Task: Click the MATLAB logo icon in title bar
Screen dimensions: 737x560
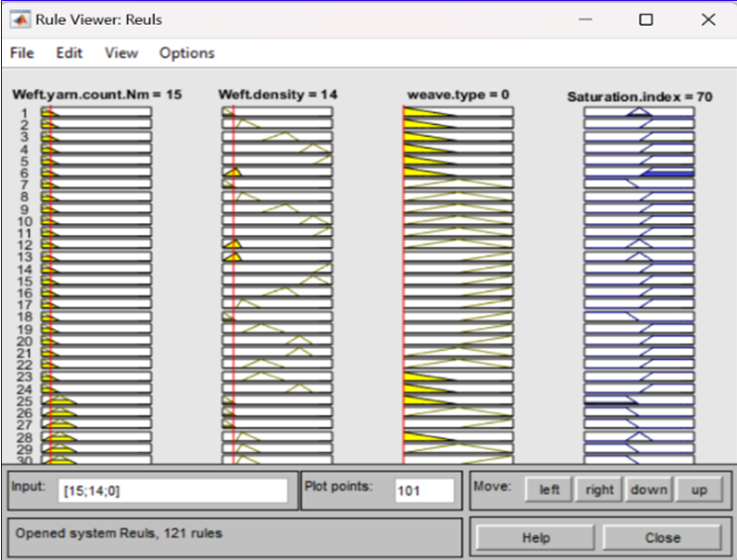Action: coord(20,19)
